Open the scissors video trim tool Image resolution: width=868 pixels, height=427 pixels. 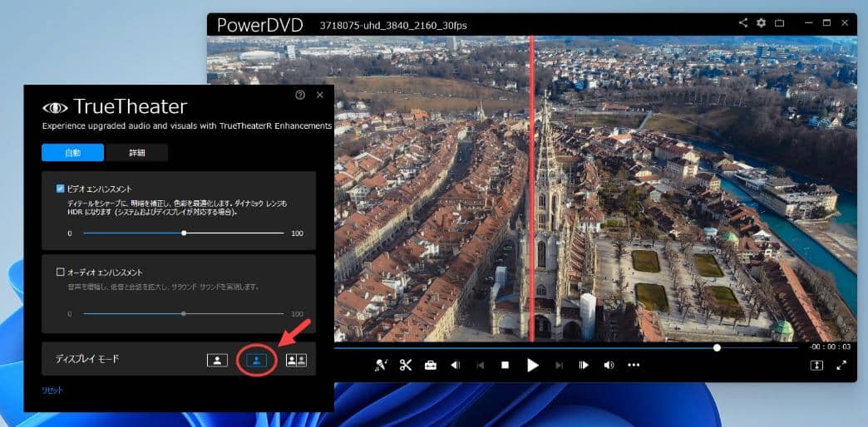tap(406, 365)
